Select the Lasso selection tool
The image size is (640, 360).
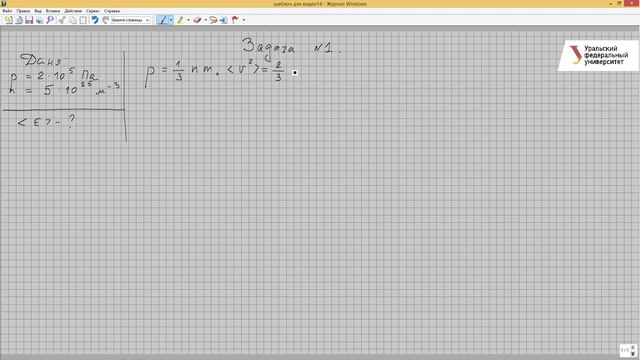(213, 20)
